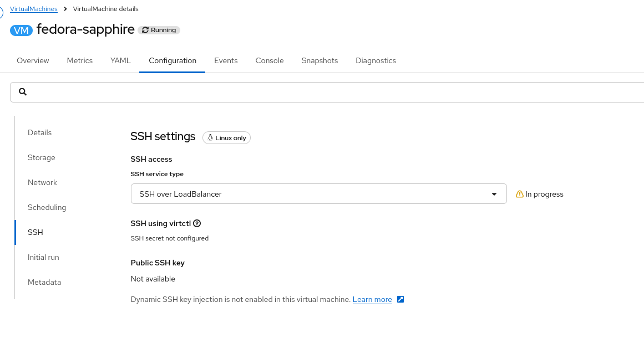Select Storage in the configuration sidebar
The height and width of the screenshot is (338, 644).
(42, 157)
